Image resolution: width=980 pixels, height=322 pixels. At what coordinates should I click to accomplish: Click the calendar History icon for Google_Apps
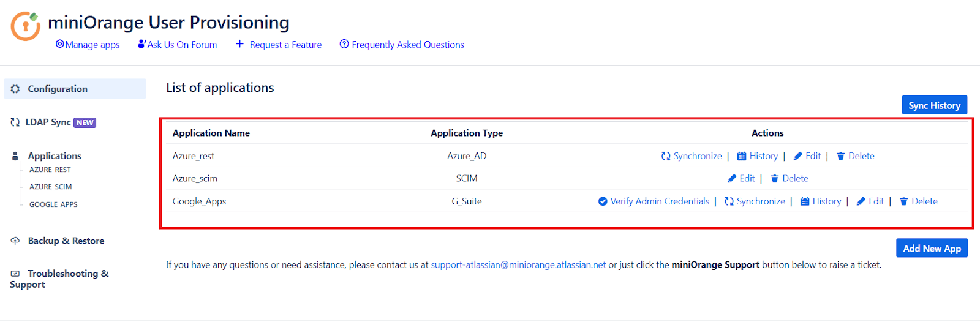point(805,201)
